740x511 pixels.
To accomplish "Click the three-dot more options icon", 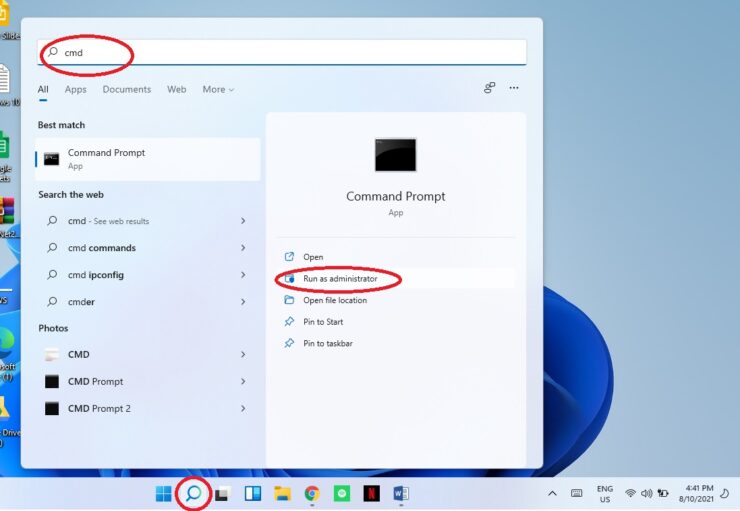I will 514,88.
